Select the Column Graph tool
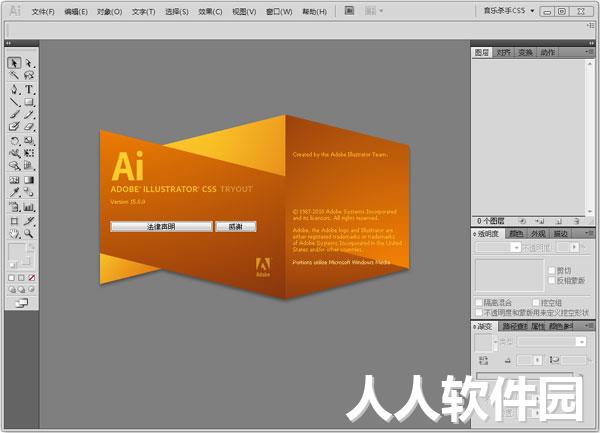 pyautogui.click(x=29, y=207)
